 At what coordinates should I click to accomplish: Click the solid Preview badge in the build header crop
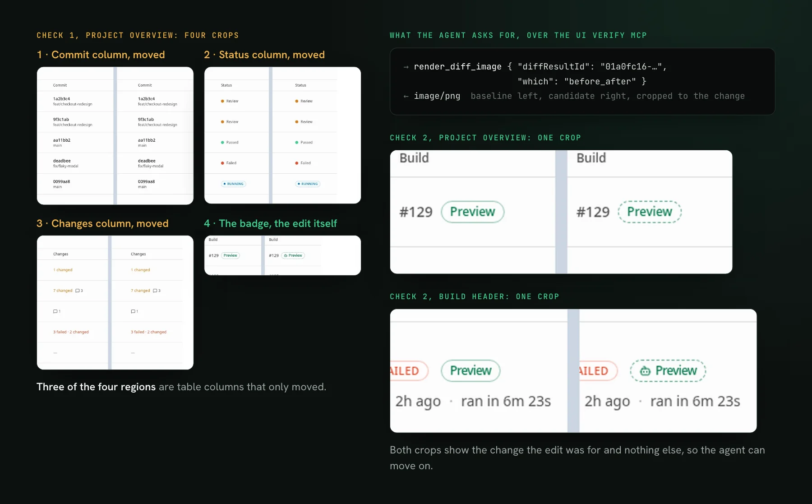(x=471, y=370)
